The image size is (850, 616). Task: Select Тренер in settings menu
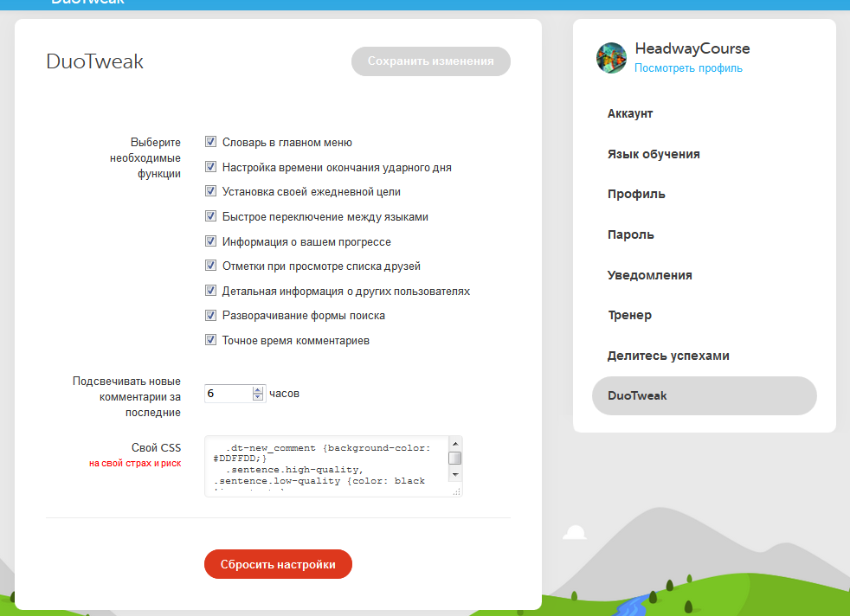[629, 315]
